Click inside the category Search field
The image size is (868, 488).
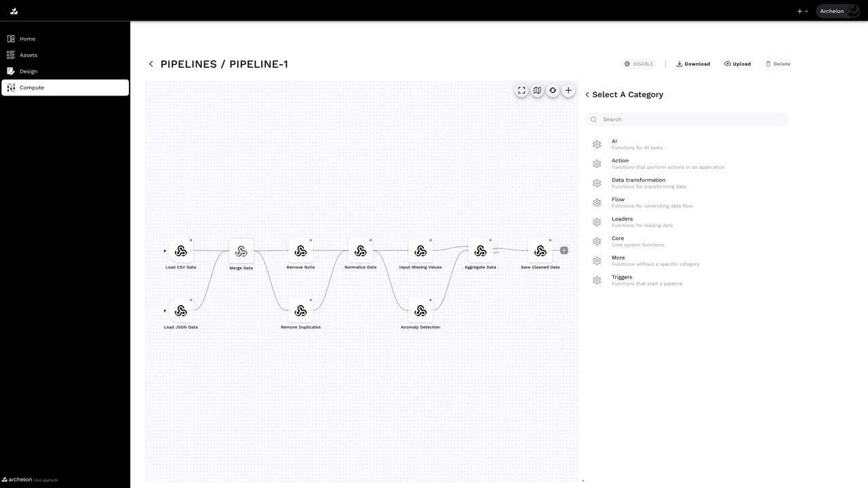tap(686, 119)
